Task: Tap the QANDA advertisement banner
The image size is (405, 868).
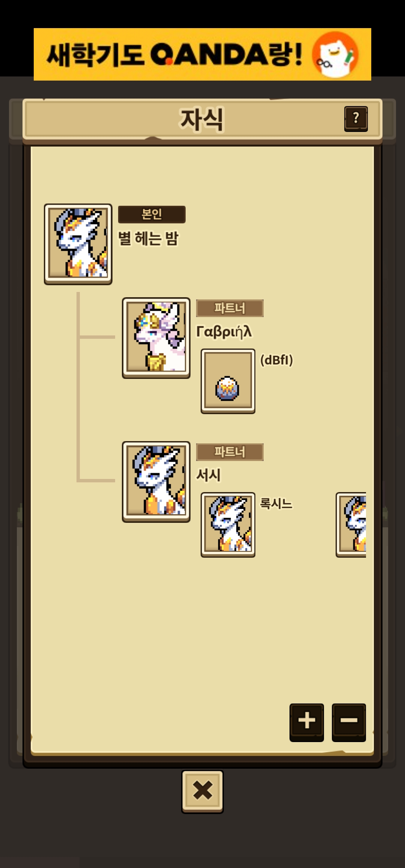Action: pos(202,54)
